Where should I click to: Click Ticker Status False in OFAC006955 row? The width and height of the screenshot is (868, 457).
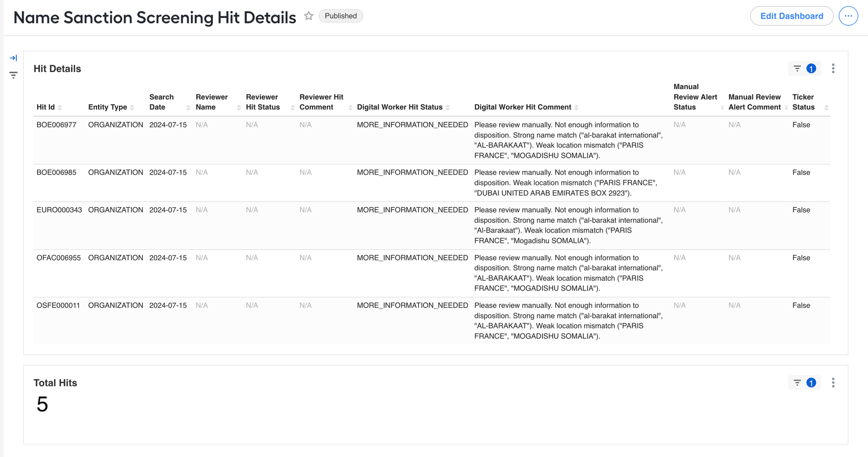coord(801,258)
